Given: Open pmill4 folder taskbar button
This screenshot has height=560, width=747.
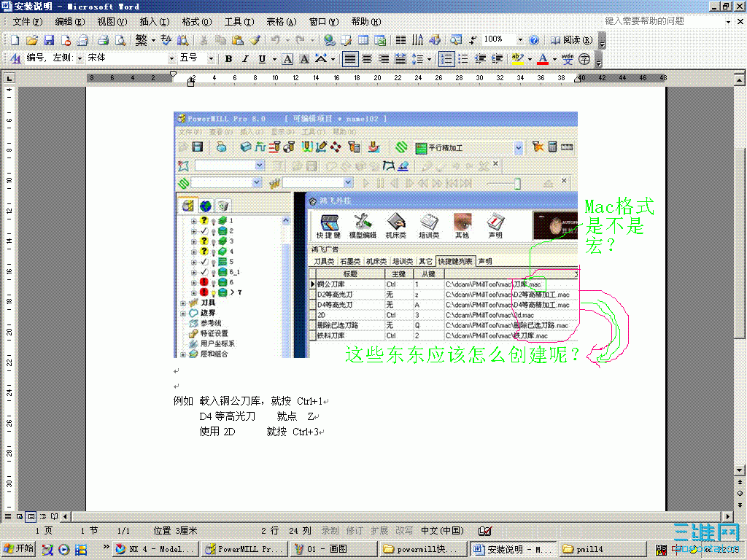Looking at the screenshot, I should tap(602, 549).
